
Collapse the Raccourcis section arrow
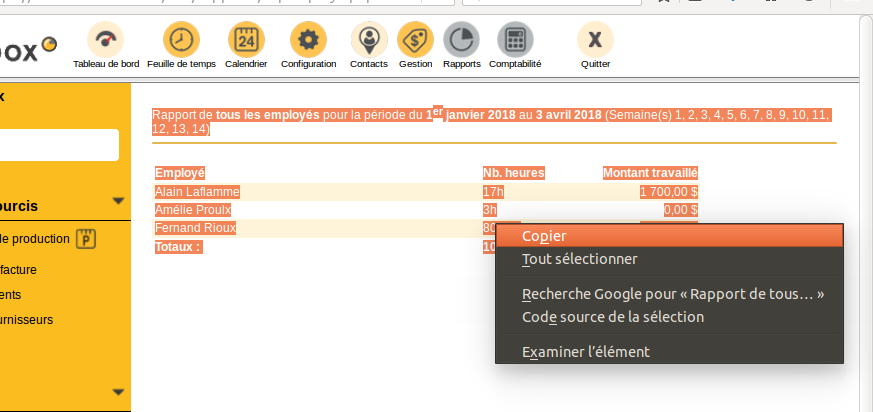[x=119, y=201]
